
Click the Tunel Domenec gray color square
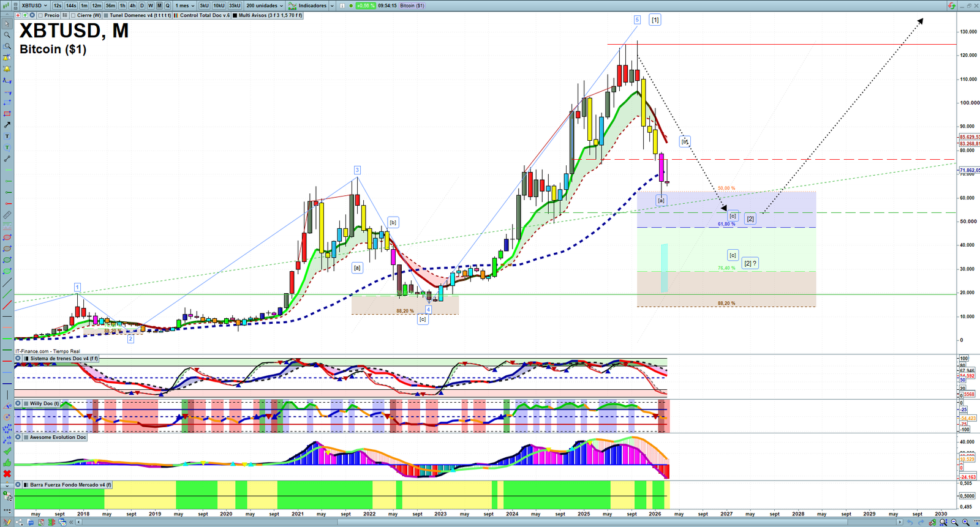tap(107, 15)
